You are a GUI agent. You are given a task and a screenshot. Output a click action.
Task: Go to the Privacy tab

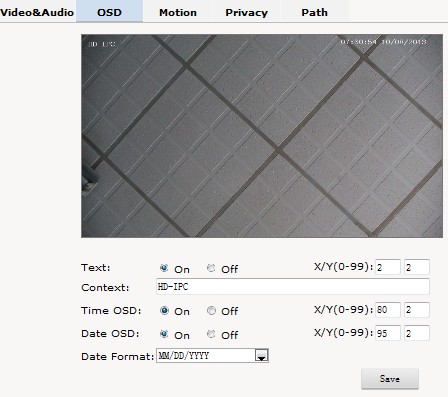coord(246,12)
